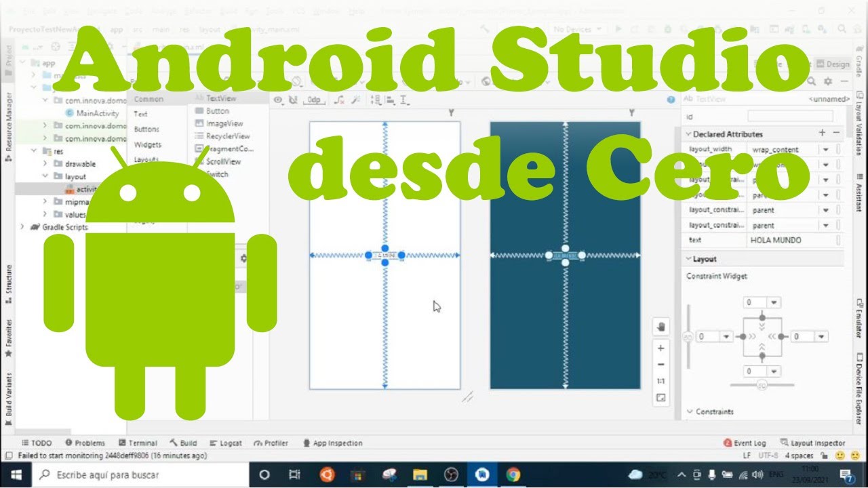Open the layout_width wrap_content dropdown
The height and width of the screenshot is (488, 868).
(x=826, y=149)
